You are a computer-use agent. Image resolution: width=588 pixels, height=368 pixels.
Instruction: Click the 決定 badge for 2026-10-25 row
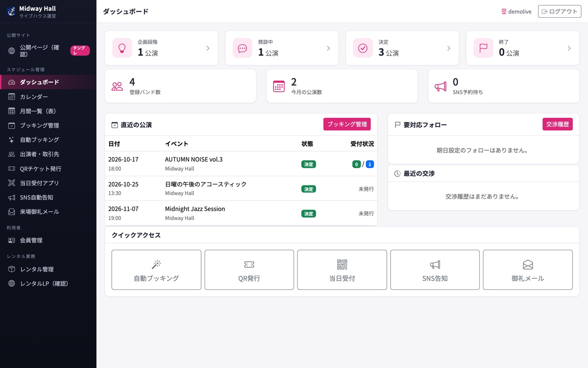click(x=309, y=189)
